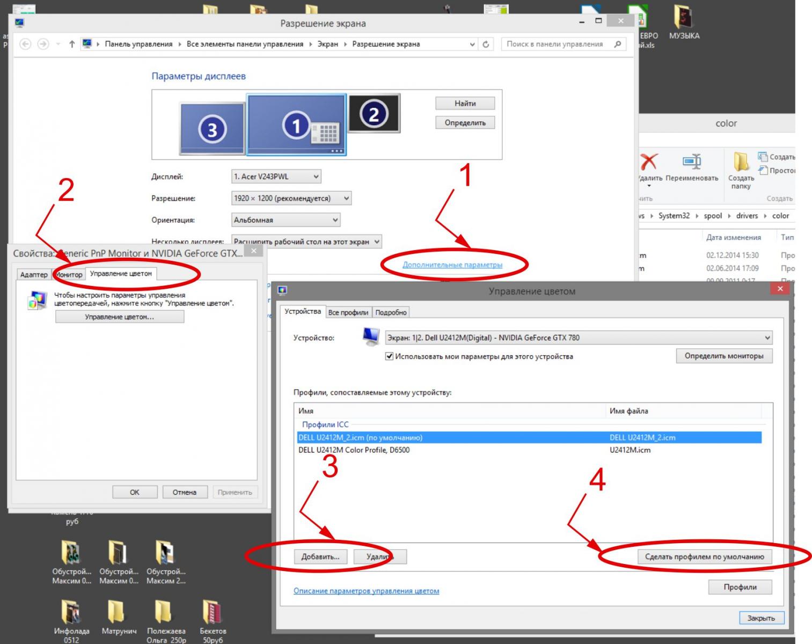The width and height of the screenshot is (812, 644).
Task: Switch to the Подробно tab
Action: 391,312
